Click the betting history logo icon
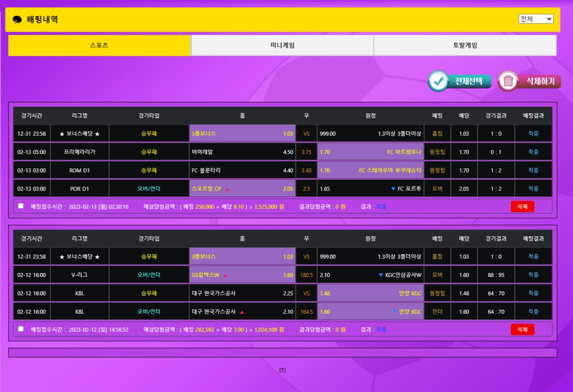The width and height of the screenshot is (573, 392). pos(17,20)
